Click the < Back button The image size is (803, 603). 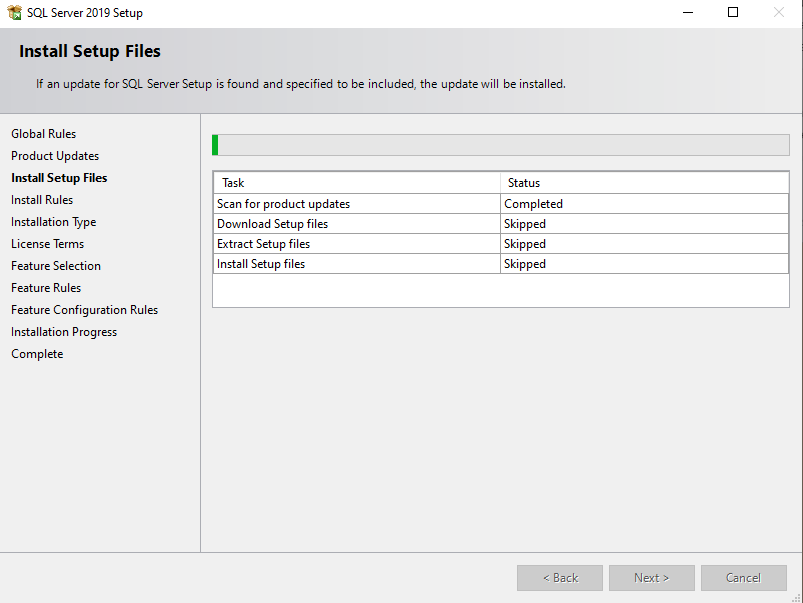[560, 578]
